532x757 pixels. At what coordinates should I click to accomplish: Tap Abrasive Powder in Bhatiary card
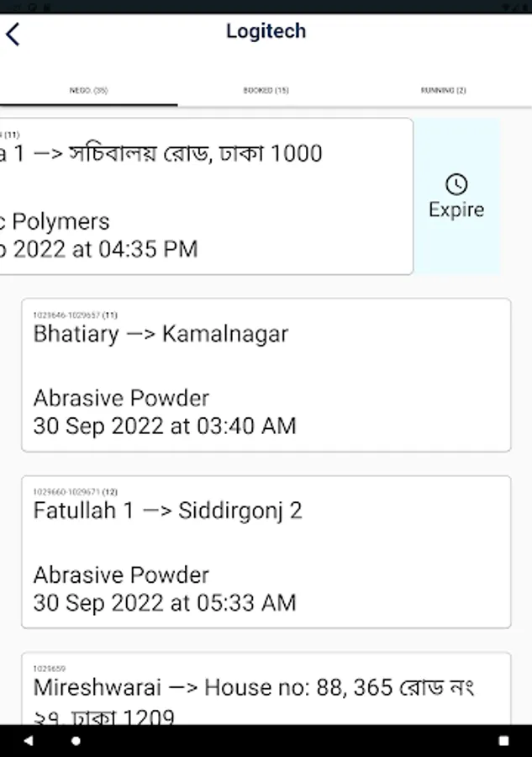pos(121,399)
